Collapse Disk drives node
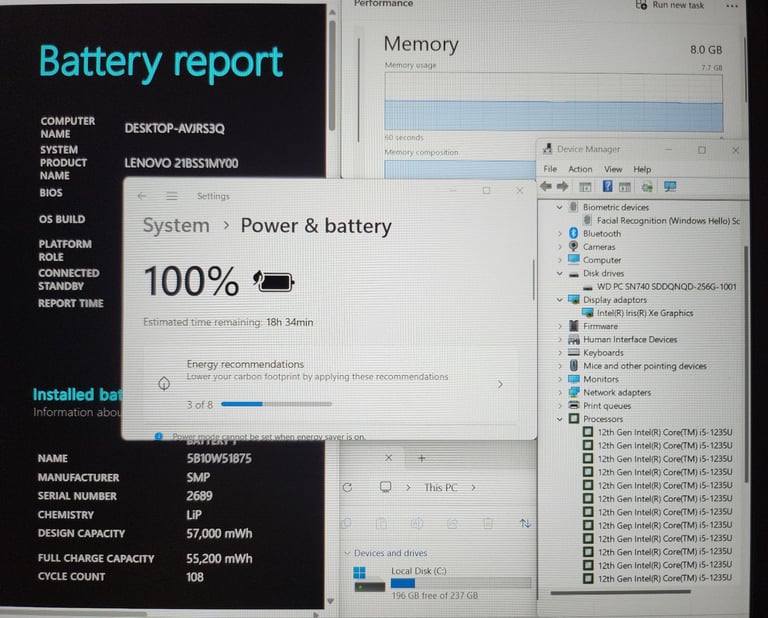The width and height of the screenshot is (768, 618). point(559,273)
